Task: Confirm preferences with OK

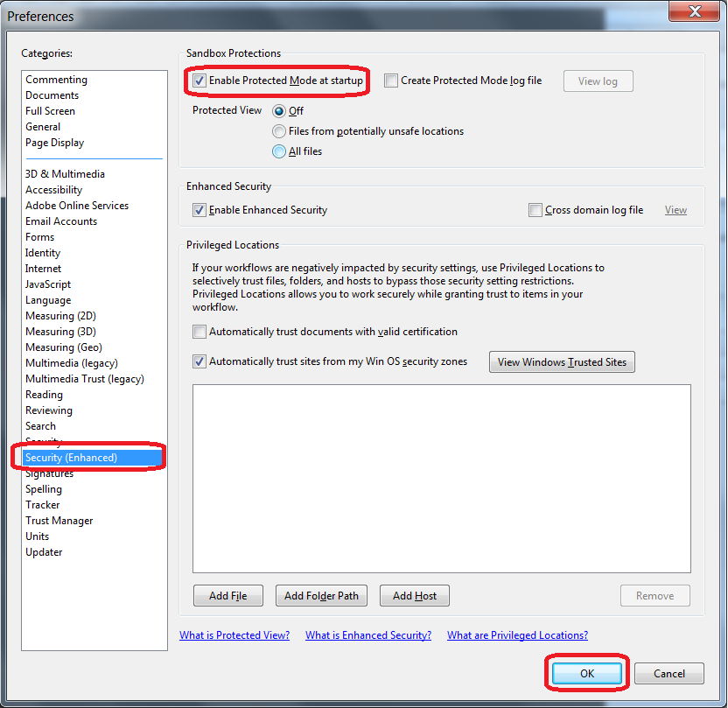Action: point(586,673)
